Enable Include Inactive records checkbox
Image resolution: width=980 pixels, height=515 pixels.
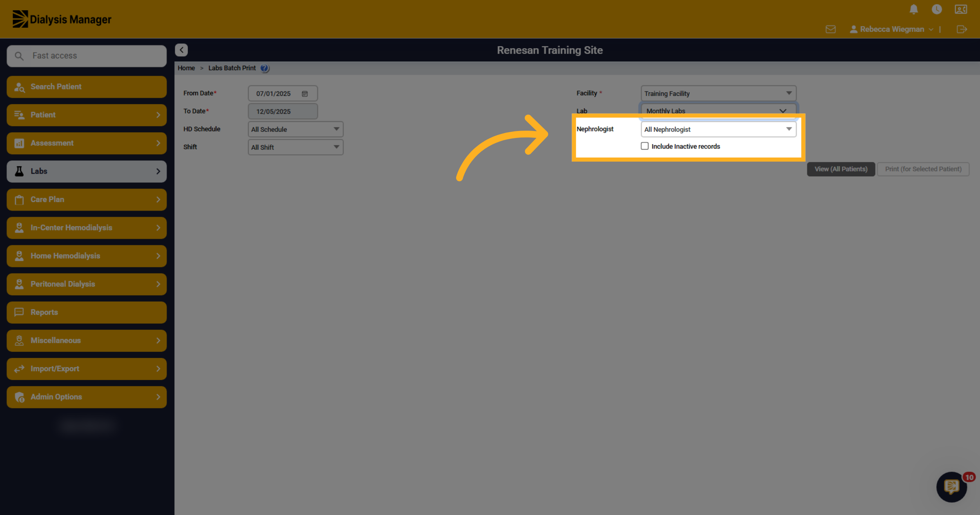(645, 146)
